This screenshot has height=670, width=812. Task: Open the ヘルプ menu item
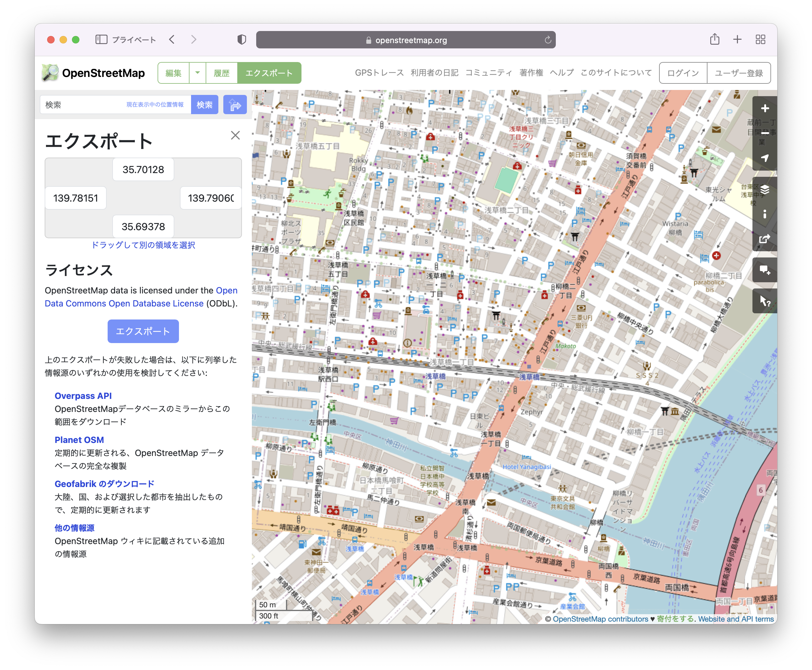(561, 73)
